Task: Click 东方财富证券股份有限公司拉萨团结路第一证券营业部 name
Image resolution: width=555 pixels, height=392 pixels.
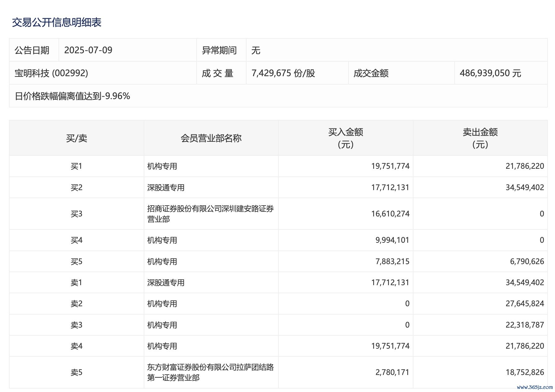Action: [210, 372]
